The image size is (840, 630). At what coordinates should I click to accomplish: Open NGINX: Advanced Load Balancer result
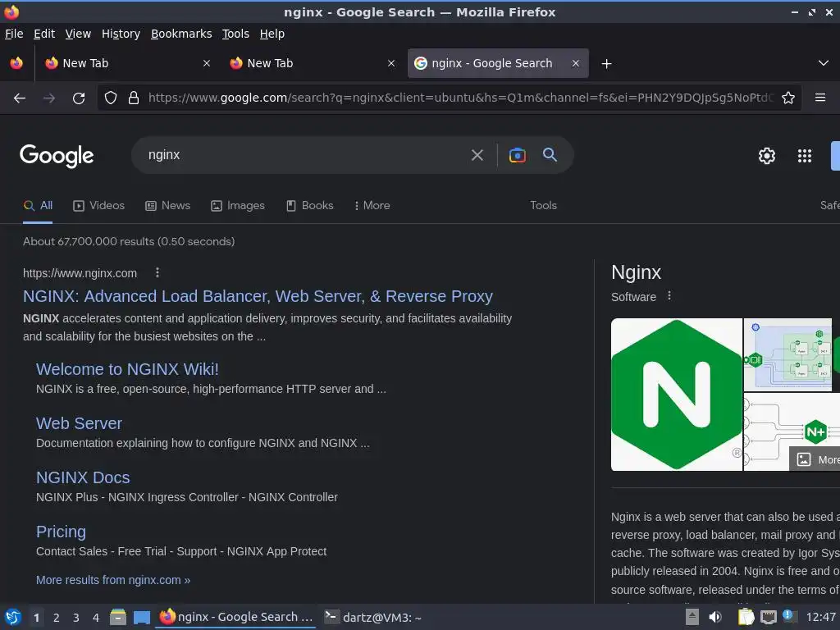[x=258, y=296]
